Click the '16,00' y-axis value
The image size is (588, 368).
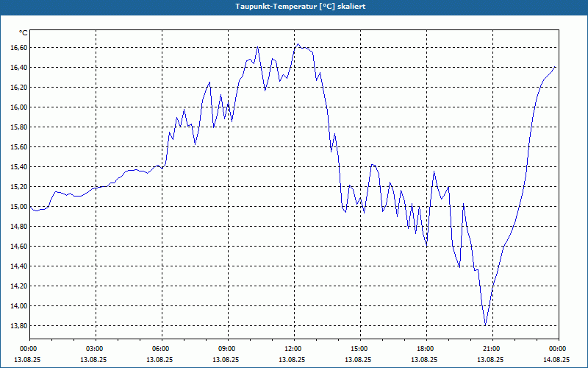(x=20, y=107)
